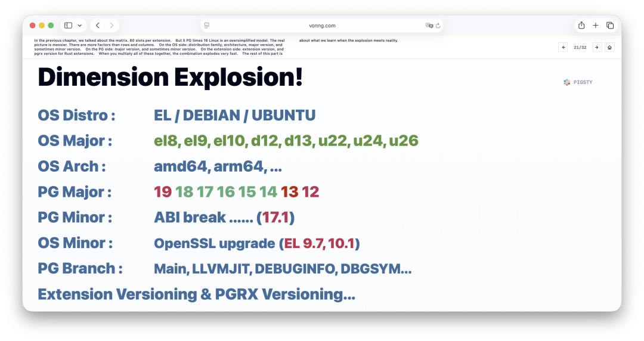Click the OS Minor label
The image size is (644, 341).
click(75, 243)
